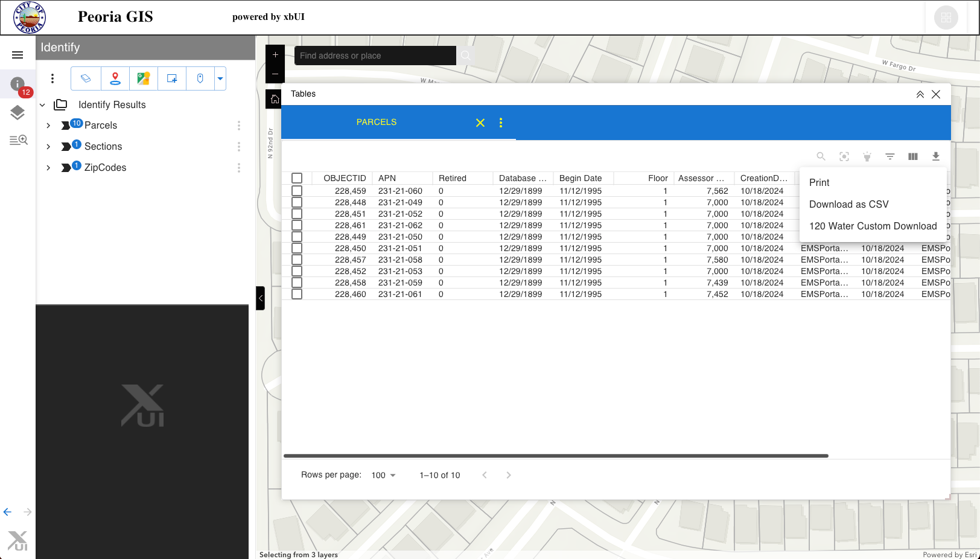Click the table filter icon
The image size is (980, 559).
pyautogui.click(x=890, y=156)
